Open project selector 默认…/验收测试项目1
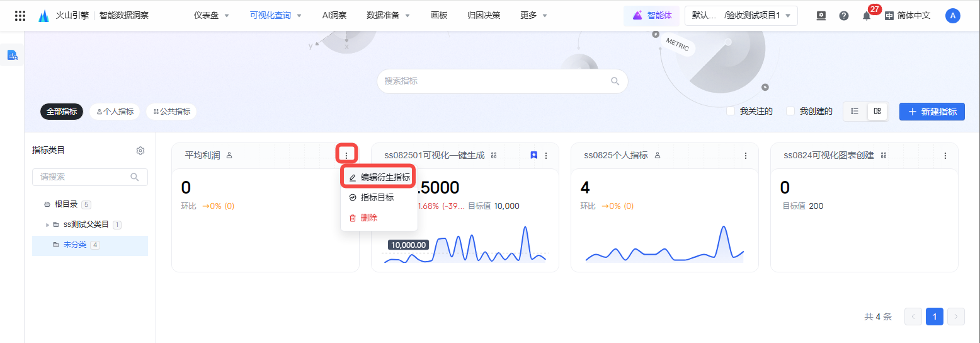 741,16
